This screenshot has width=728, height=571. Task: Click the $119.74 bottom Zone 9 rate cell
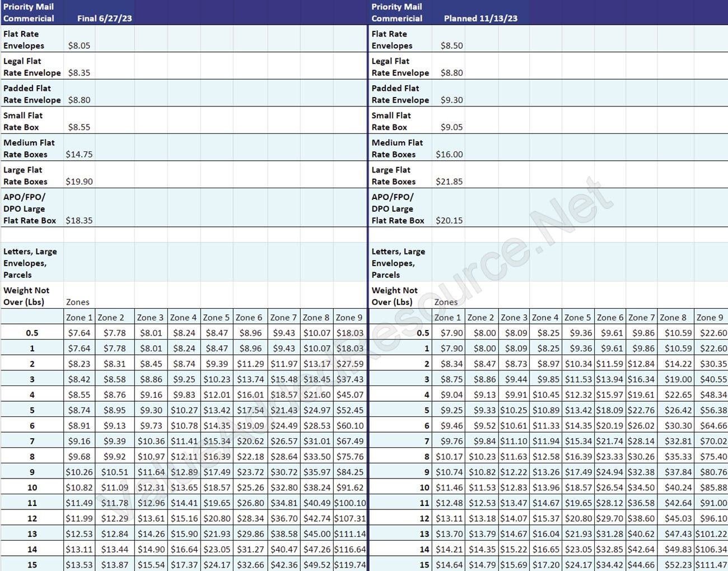point(349,565)
